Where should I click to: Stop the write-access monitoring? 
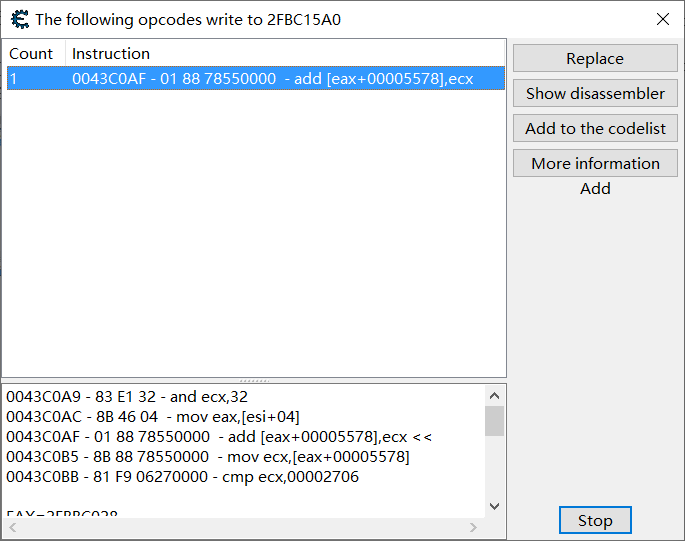[x=595, y=520]
